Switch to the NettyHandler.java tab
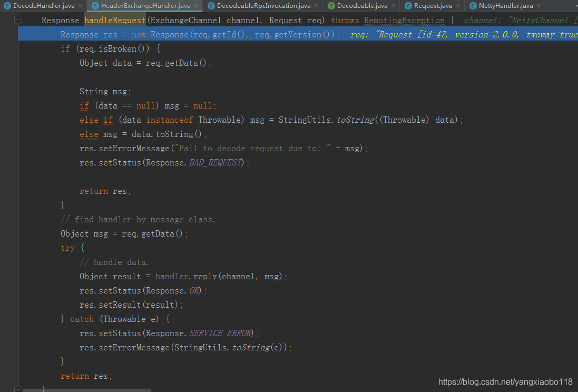 [505, 5]
